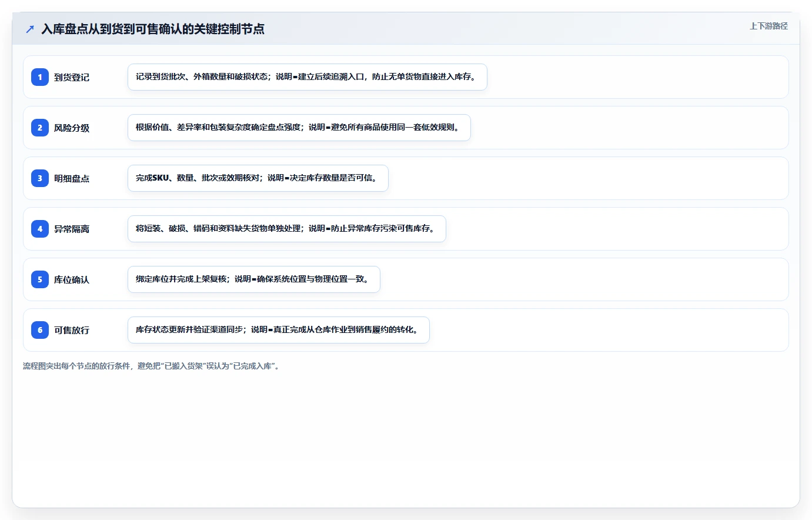This screenshot has height=520, width=812.
Task: Click the description starting 根据价值、差异率
Action: coord(299,128)
